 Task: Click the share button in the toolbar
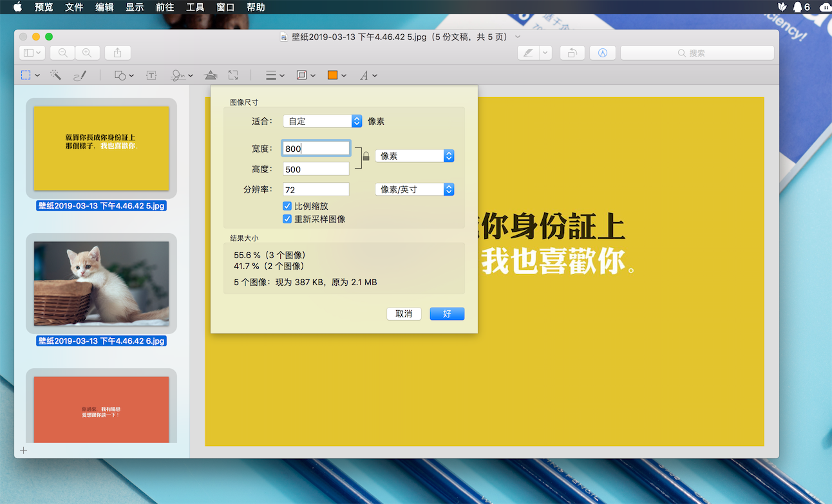[x=118, y=53]
